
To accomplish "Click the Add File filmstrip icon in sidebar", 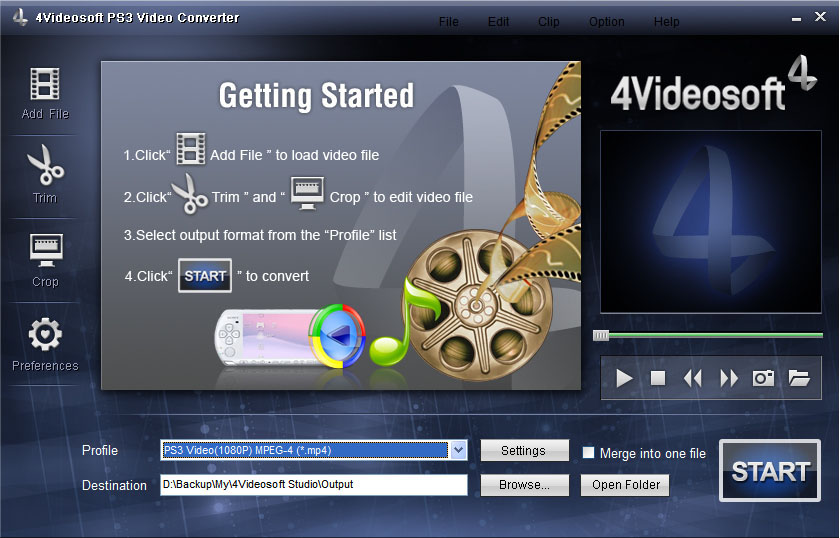I will 45,84.
